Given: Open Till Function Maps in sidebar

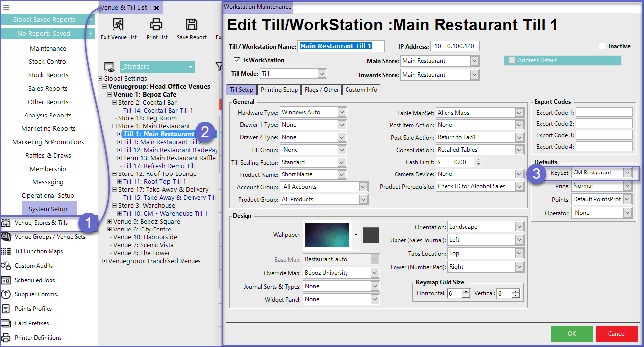Looking at the screenshot, I should point(39,251).
